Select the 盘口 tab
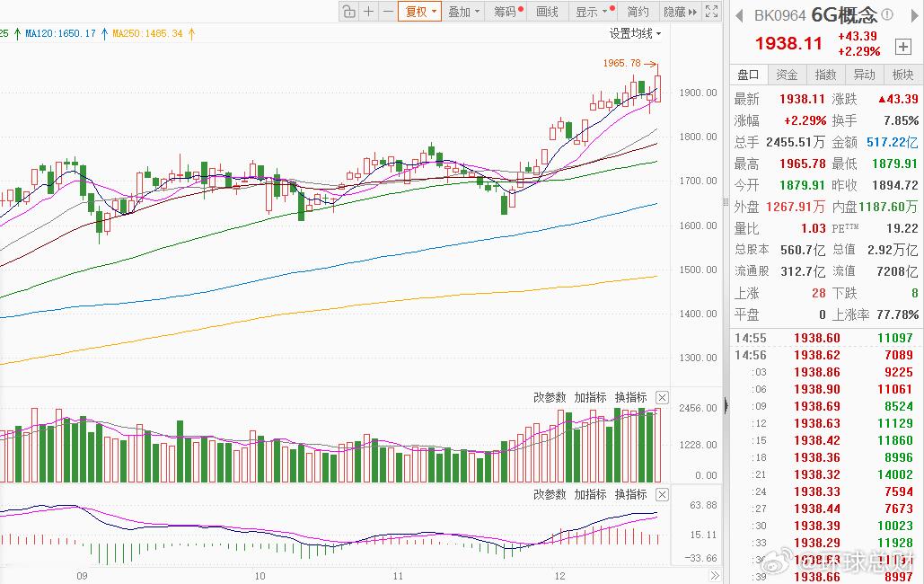Screen dimensions: 924x584 coord(748,75)
